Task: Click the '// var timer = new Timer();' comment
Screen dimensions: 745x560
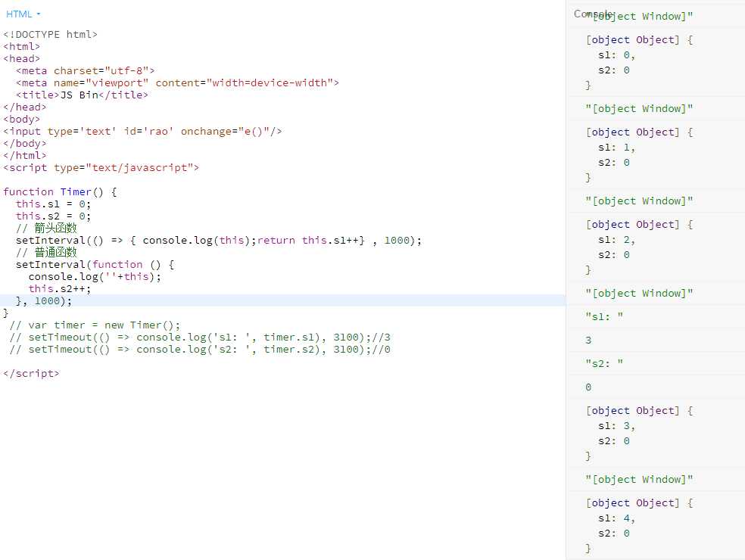Action: (x=95, y=325)
